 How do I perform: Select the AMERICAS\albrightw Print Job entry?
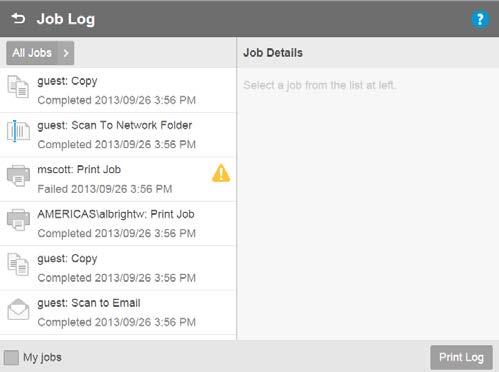(x=118, y=224)
